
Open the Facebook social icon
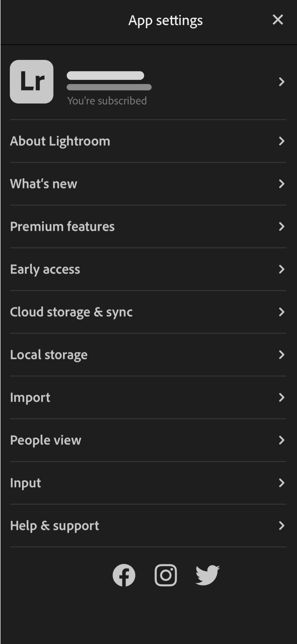(124, 575)
